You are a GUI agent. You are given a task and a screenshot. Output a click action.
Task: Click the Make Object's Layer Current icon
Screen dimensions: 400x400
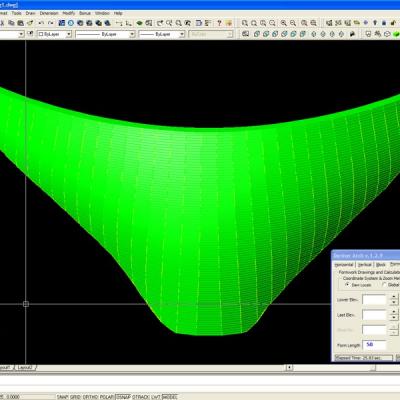click(30, 34)
